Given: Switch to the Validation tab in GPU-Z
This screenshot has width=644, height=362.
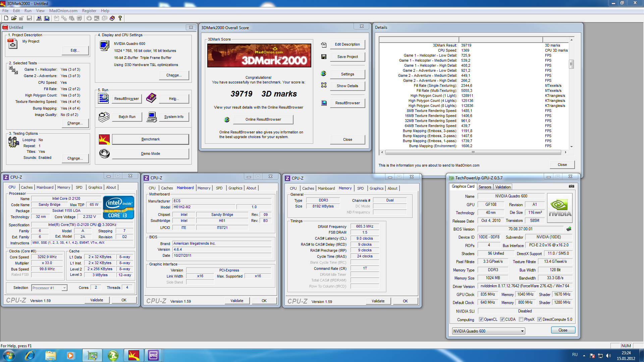Looking at the screenshot, I should click(503, 187).
